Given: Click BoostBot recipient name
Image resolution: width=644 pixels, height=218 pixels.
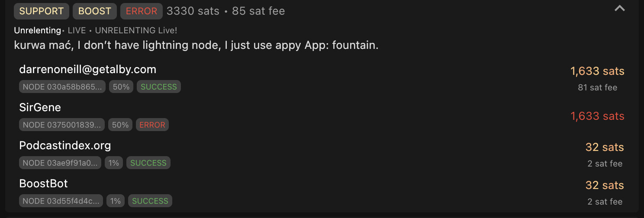Looking at the screenshot, I should coord(43,183).
